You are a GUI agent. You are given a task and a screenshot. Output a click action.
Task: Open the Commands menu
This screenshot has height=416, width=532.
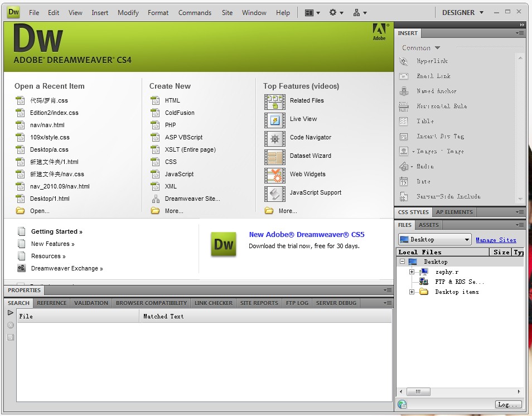click(x=195, y=13)
